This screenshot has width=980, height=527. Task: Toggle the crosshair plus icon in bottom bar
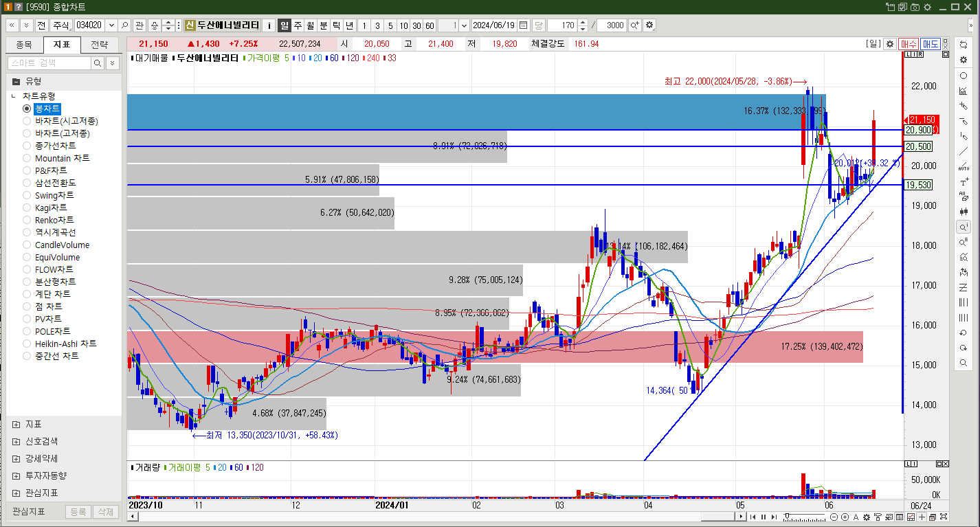(922, 517)
